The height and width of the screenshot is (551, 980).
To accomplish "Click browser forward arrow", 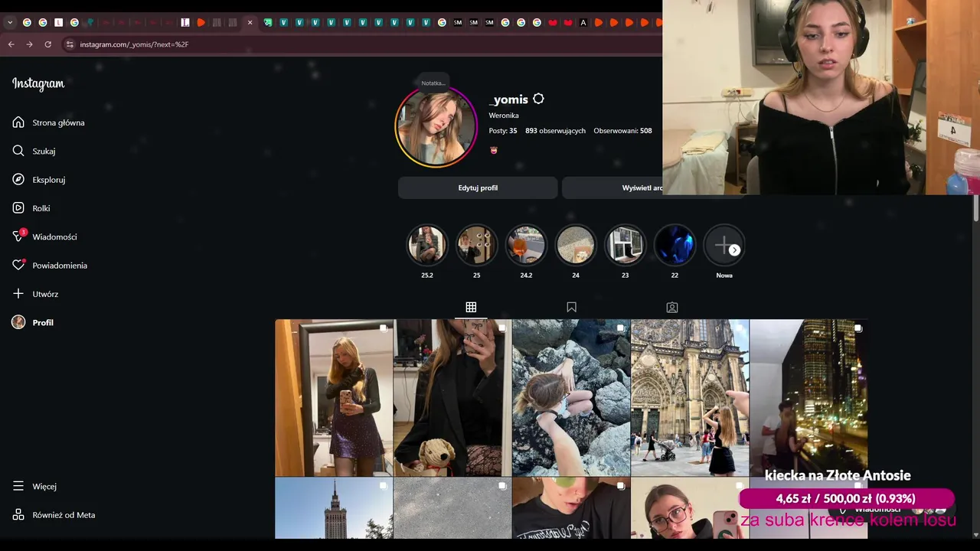I will pyautogui.click(x=30, y=44).
